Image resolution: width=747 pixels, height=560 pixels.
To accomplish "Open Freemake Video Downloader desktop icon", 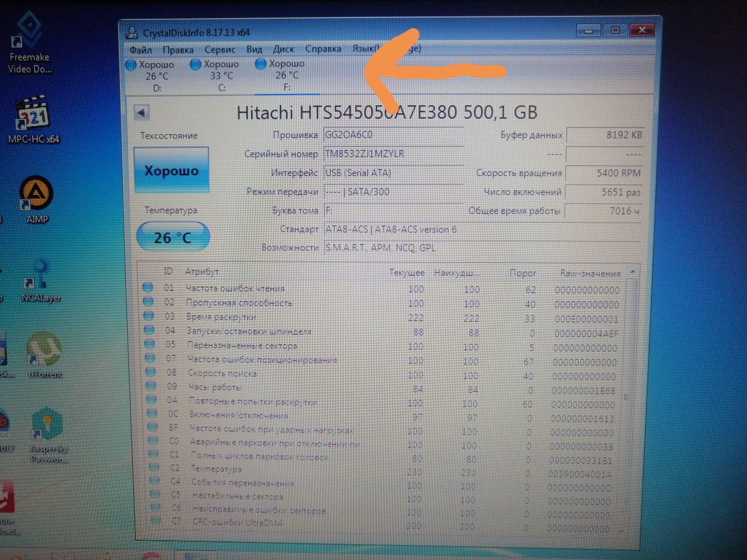I will [29, 42].
